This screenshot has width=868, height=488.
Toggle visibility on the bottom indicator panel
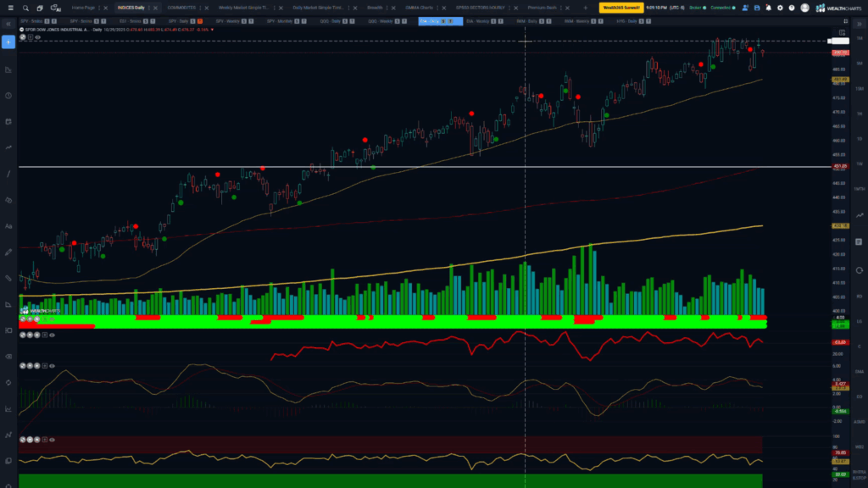tap(52, 441)
